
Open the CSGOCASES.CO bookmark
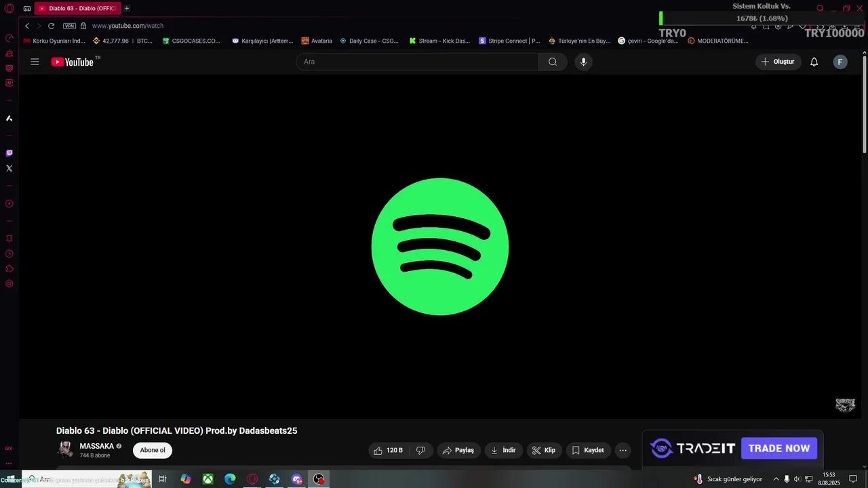191,41
